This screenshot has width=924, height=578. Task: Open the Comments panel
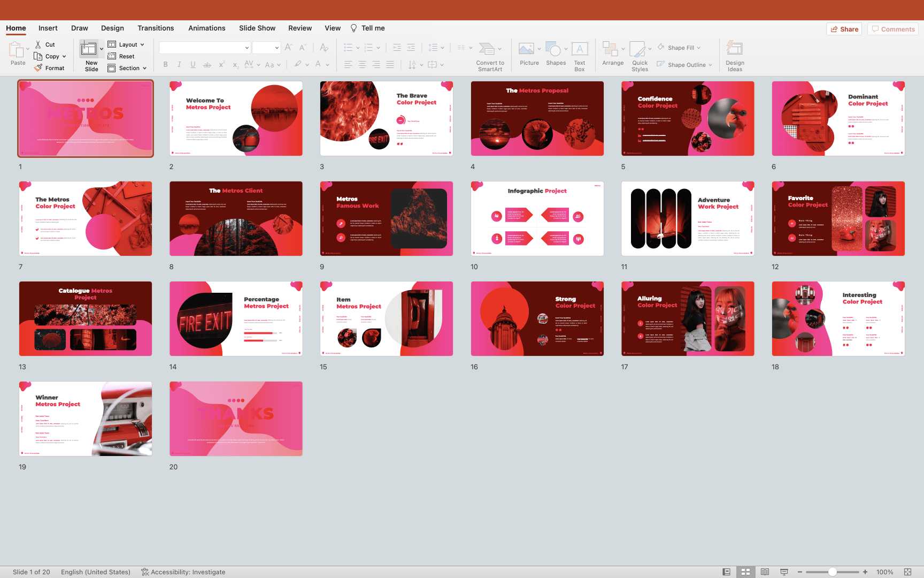(893, 29)
